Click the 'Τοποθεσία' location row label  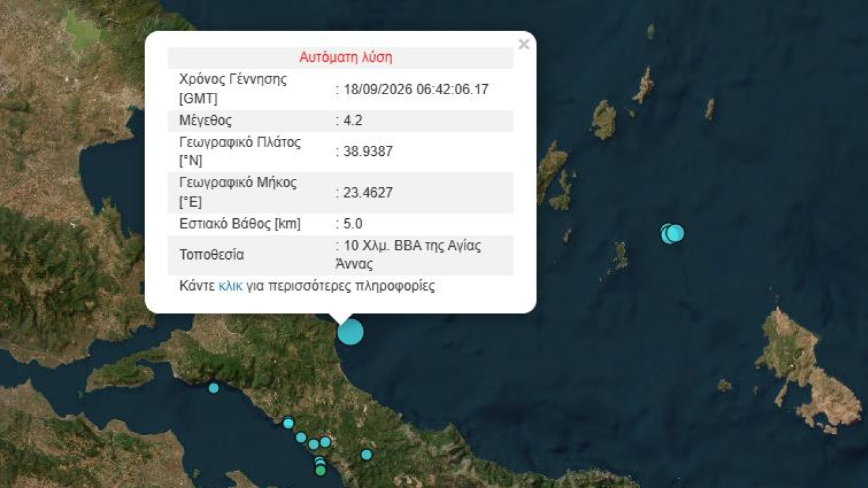[211, 255]
